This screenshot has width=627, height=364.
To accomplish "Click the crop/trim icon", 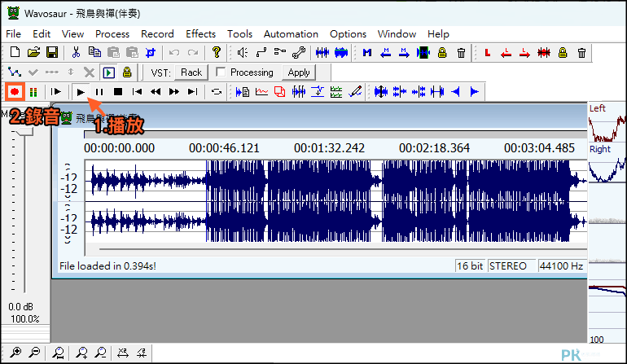I will coord(151,52).
